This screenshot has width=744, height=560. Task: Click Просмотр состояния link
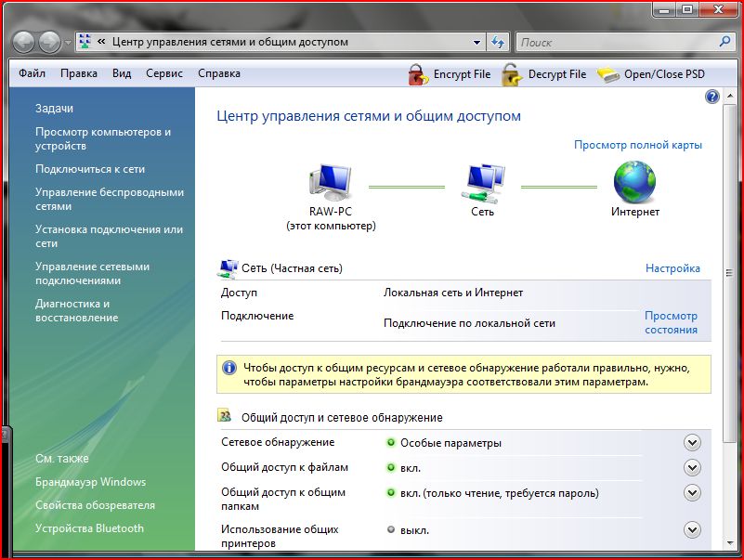click(x=671, y=322)
